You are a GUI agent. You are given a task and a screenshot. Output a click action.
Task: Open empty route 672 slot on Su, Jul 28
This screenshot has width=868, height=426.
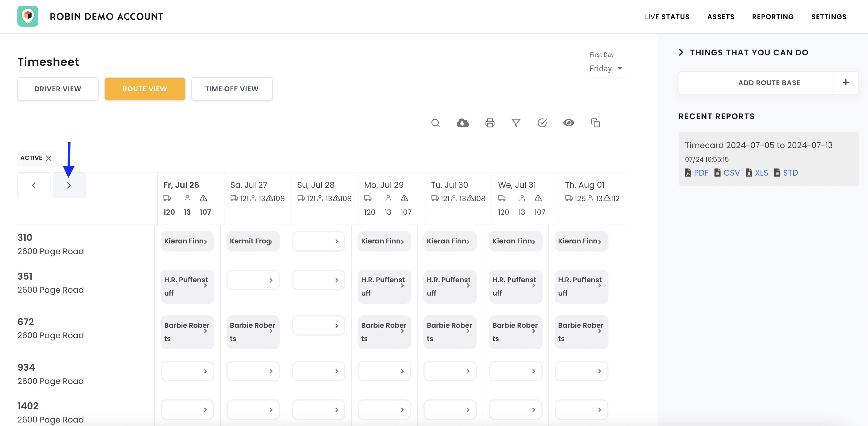(x=318, y=325)
